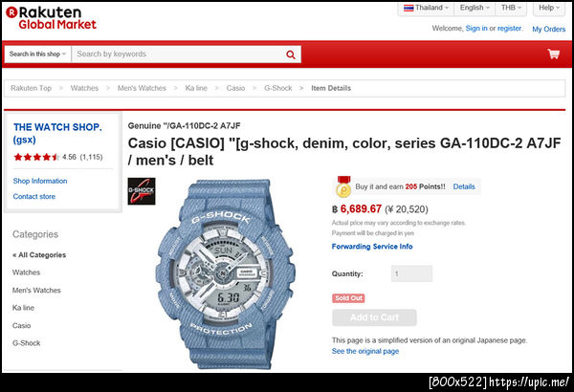Click the G-Shock brand logo thumbnail
Viewport: 574px width, 392px height.
pos(142,191)
